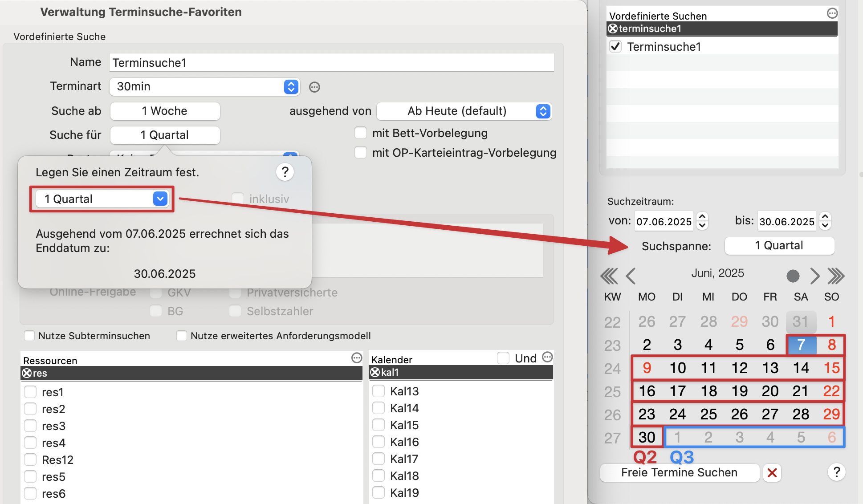The image size is (863, 504).
Task: Open the Suche für 1 Quartal selector
Action: tap(165, 135)
